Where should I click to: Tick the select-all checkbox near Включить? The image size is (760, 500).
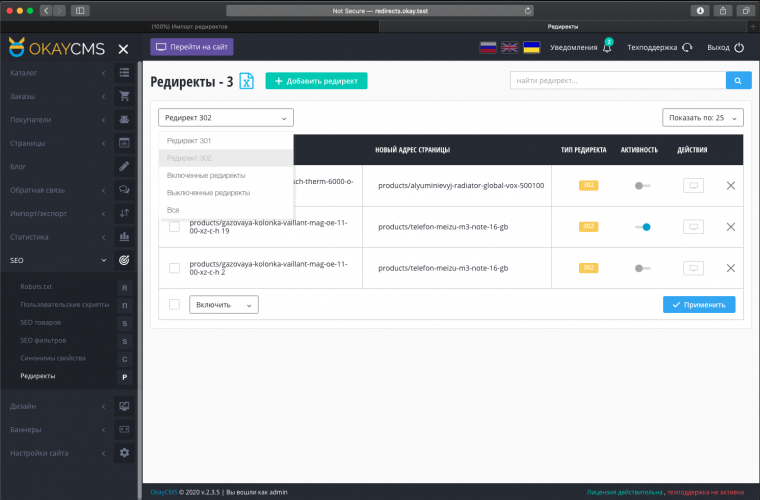click(x=174, y=304)
